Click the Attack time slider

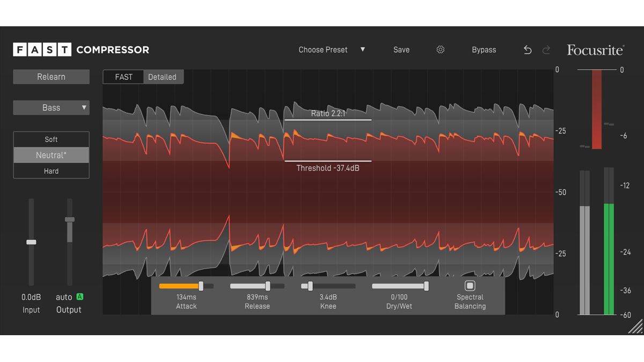(200, 285)
